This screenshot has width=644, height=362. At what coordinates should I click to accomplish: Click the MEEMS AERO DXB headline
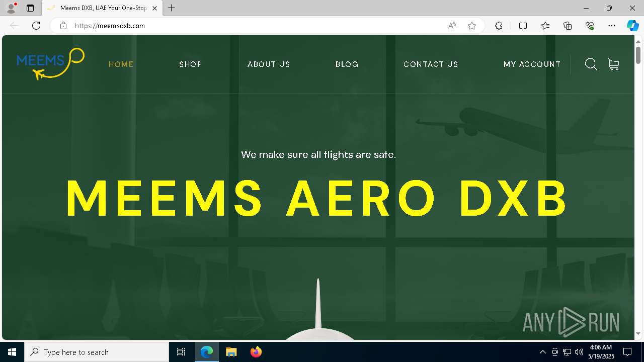pos(317,198)
